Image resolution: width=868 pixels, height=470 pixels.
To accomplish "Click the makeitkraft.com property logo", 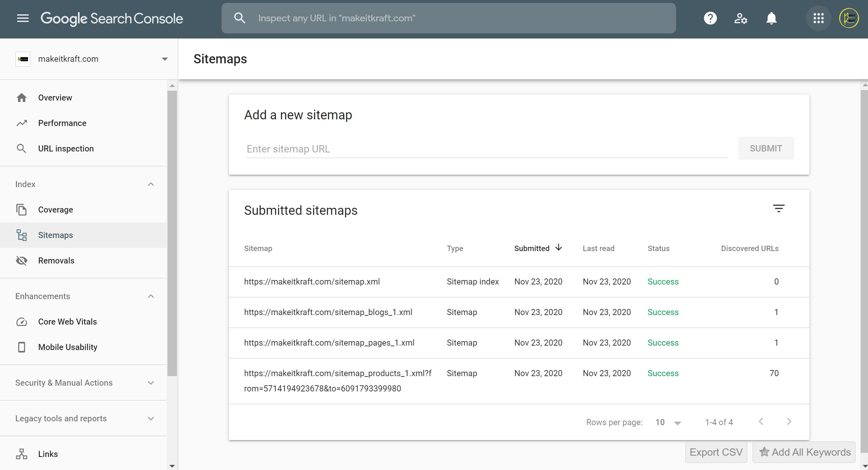I will click(23, 59).
